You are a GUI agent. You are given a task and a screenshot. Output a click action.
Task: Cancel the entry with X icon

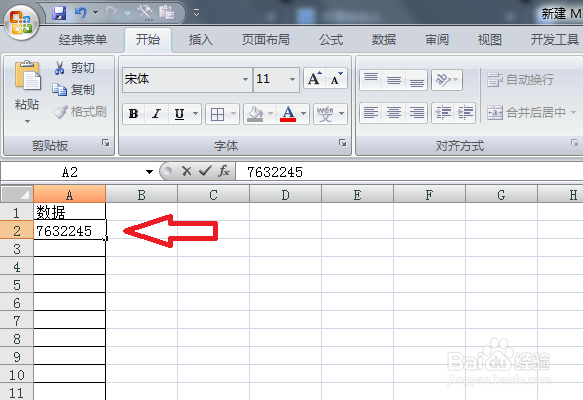pyautogui.click(x=186, y=171)
